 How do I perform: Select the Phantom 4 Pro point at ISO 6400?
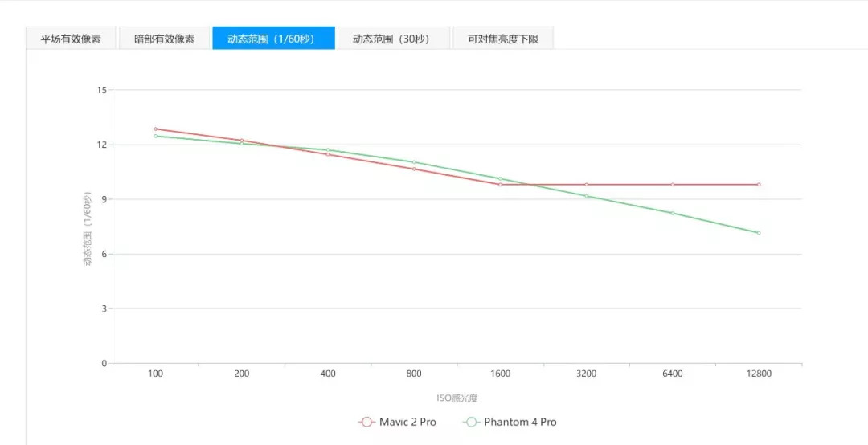coord(673,213)
